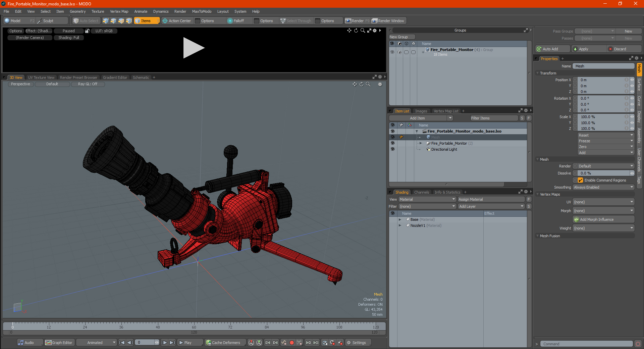Click 3D viewport pan move icon
This screenshot has width=644, height=349.
point(355,84)
